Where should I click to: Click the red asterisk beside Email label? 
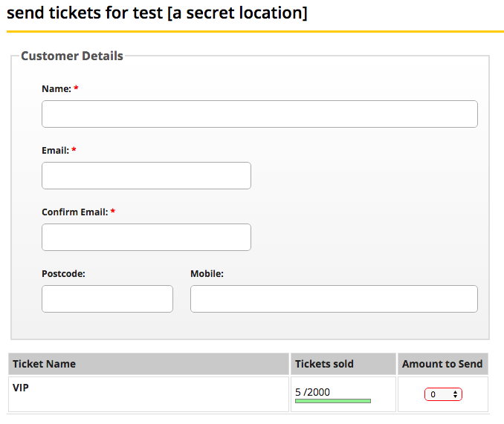(74, 149)
